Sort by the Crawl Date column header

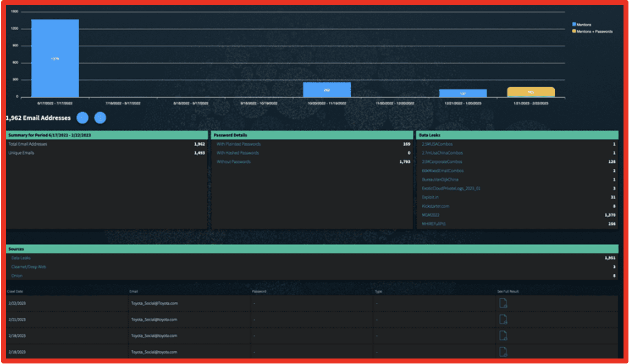tap(15, 291)
